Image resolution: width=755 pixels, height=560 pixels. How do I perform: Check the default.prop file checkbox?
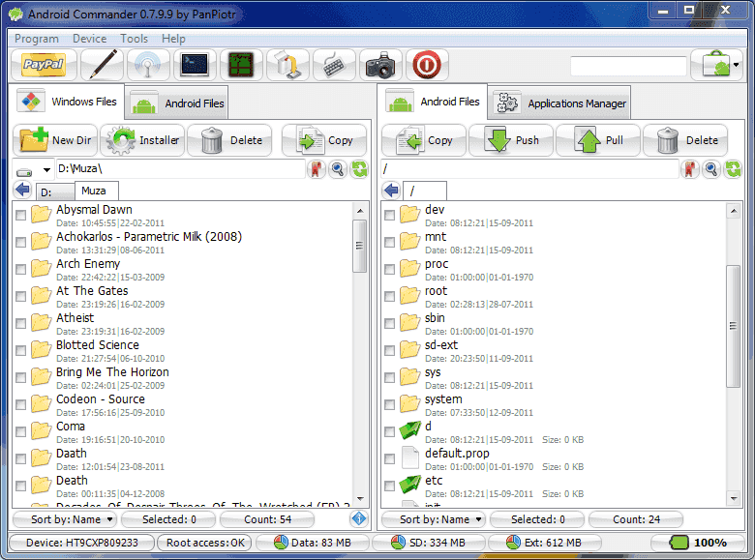[x=389, y=459]
